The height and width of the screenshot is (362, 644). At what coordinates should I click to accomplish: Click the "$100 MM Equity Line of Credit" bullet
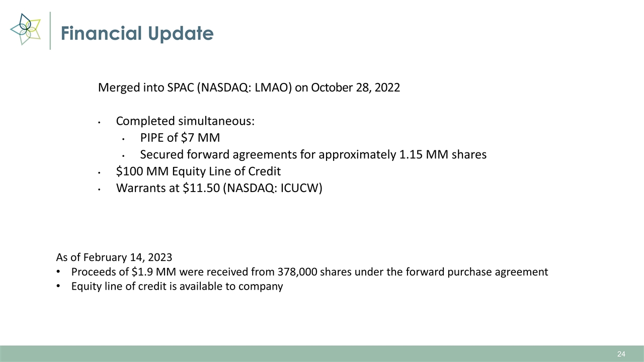198,171
